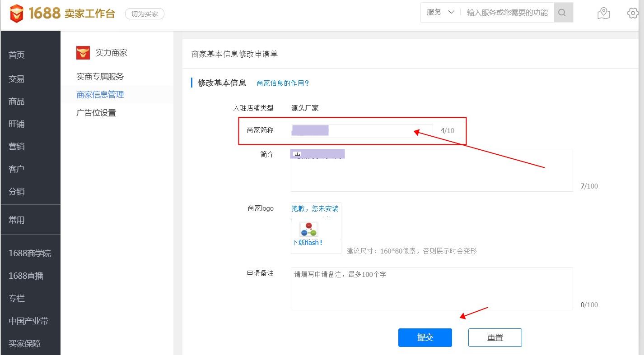Select 实商专属服务 in the submenu
The height and width of the screenshot is (355, 644).
point(100,77)
